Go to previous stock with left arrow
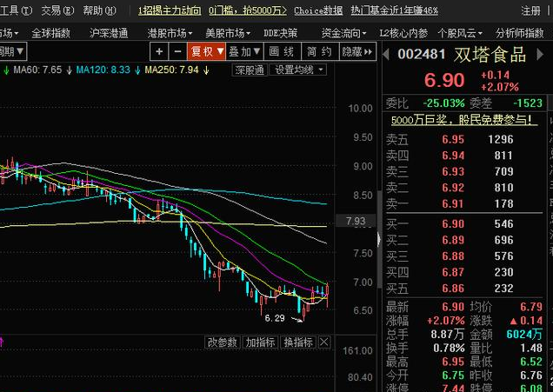The image size is (553, 392). tap(388, 54)
